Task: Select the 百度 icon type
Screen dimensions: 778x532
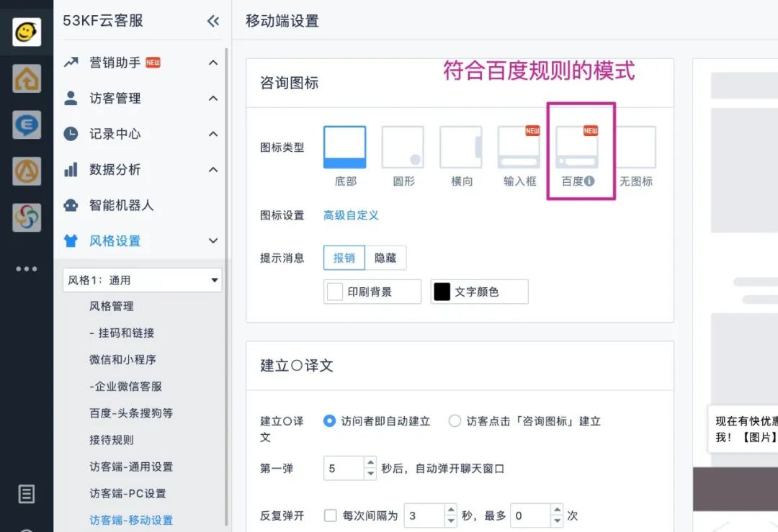Action: 577,148
